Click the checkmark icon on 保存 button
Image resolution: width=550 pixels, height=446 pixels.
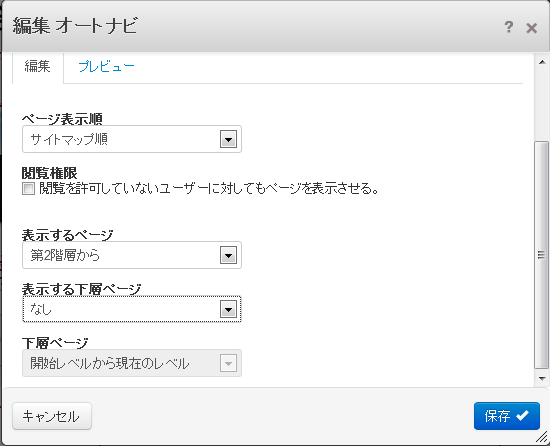522,415
